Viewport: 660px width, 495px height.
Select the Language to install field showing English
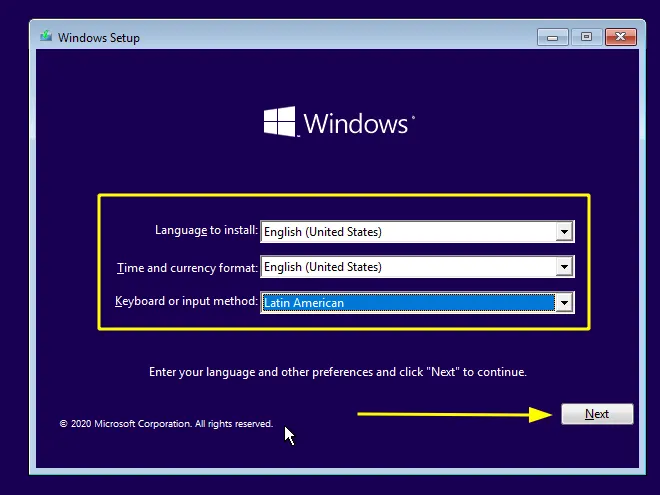pos(417,232)
